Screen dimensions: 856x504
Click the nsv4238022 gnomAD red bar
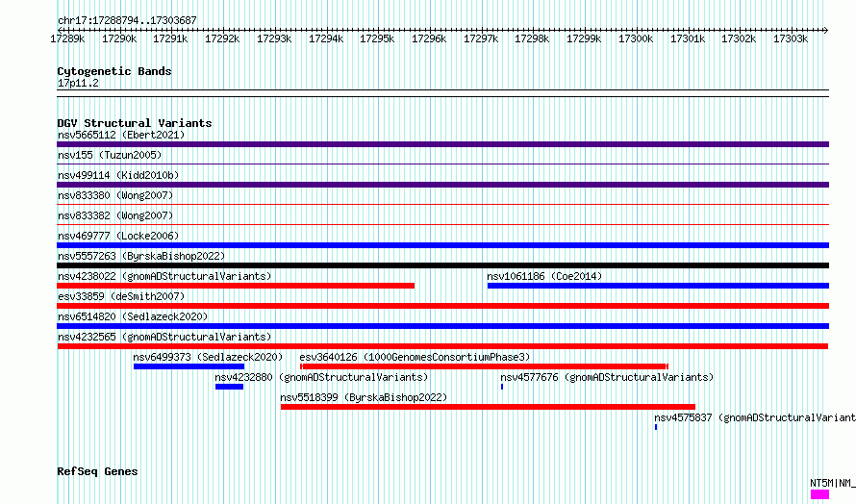(x=236, y=286)
